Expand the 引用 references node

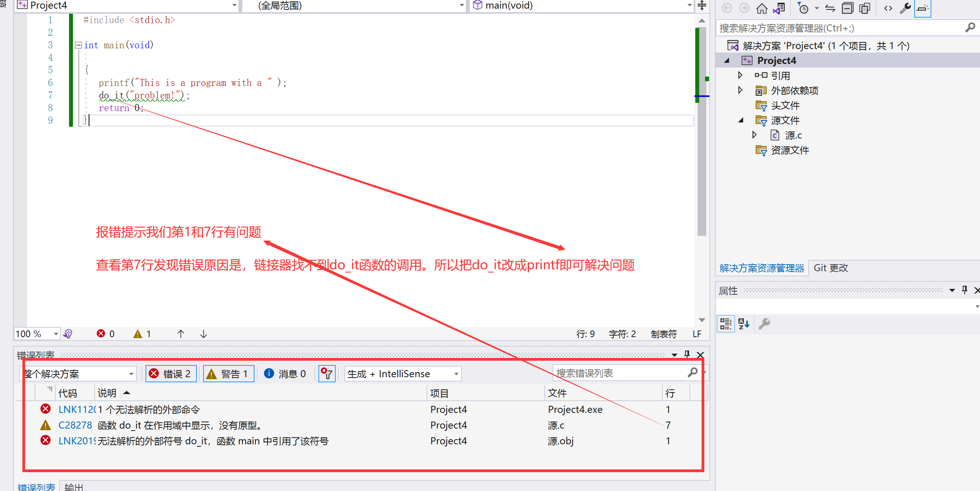[x=740, y=75]
